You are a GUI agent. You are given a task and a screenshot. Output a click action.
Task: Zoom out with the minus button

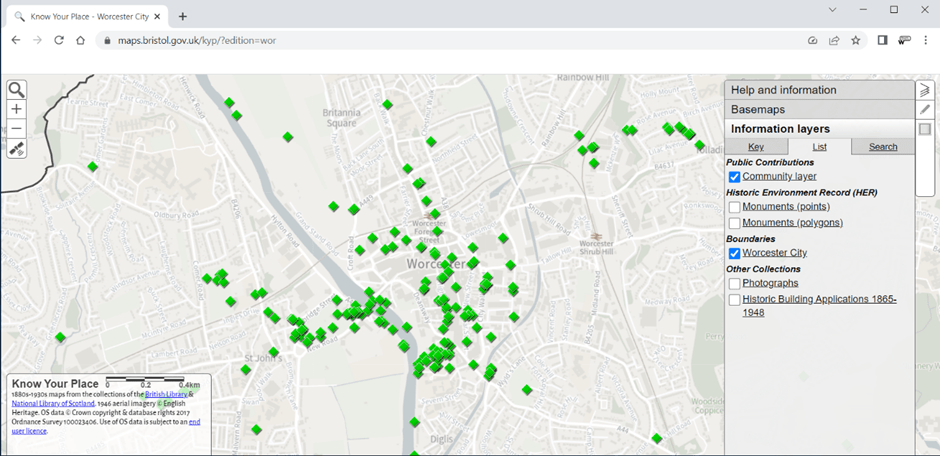coord(16,128)
